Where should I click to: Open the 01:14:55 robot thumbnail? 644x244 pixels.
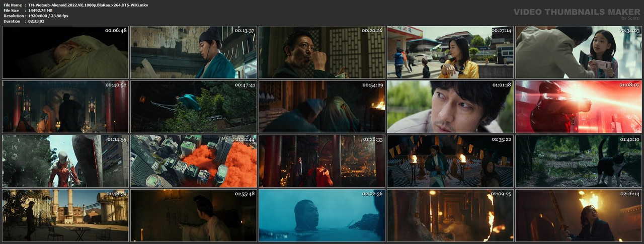pyautogui.click(x=65, y=161)
